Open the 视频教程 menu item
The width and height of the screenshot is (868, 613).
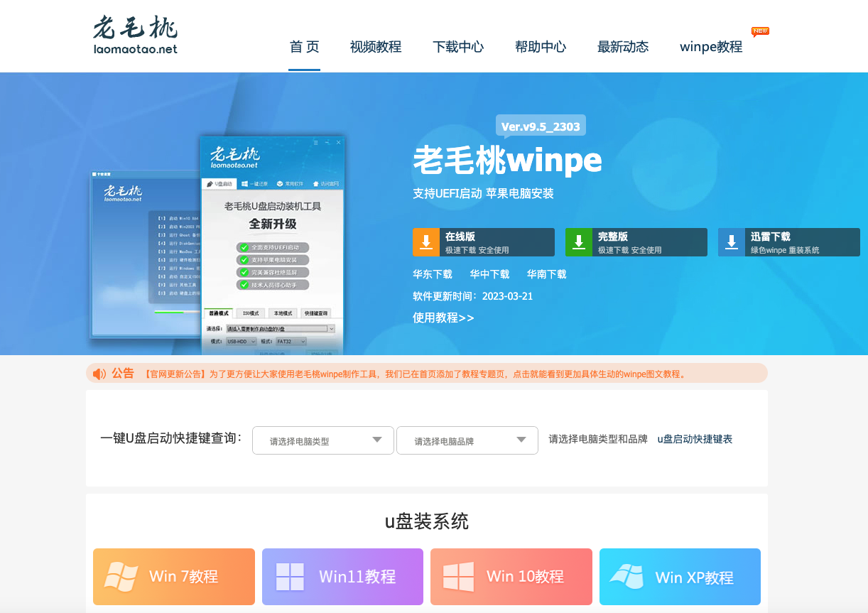coord(376,47)
